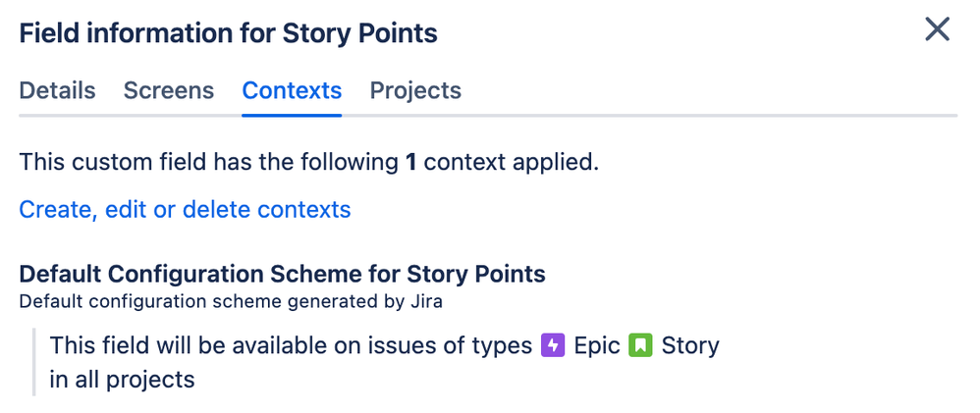The width and height of the screenshot is (980, 413).
Task: Select the Contexts tab
Action: (x=292, y=91)
